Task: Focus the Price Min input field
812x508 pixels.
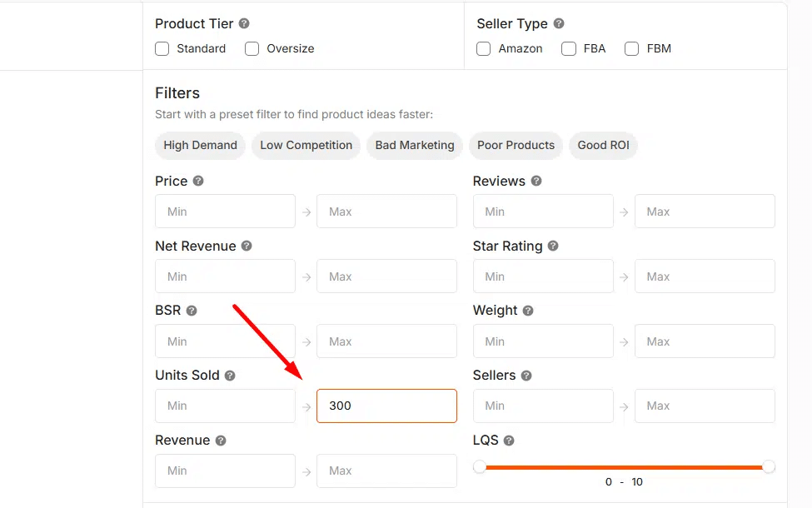Action: coord(225,212)
